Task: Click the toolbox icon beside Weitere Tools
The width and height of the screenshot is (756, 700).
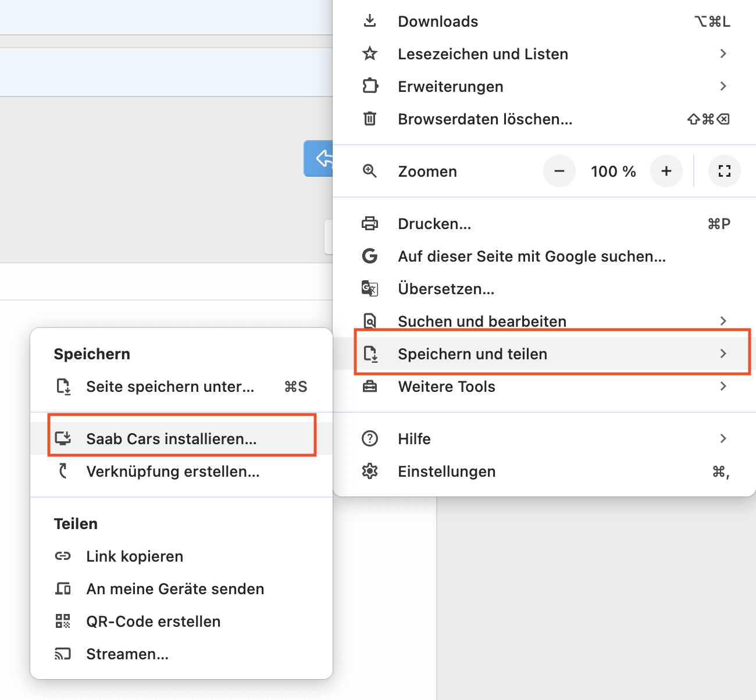Action: point(370,386)
